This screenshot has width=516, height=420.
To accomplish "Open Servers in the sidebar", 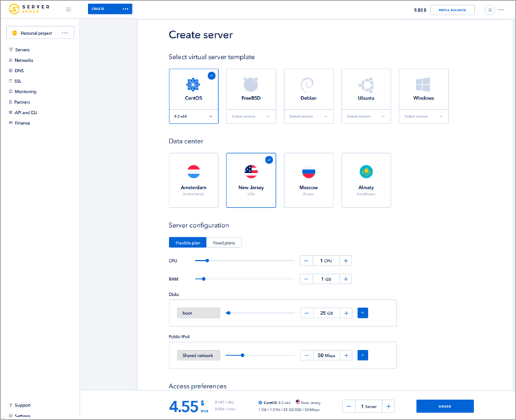I will [x=22, y=49].
